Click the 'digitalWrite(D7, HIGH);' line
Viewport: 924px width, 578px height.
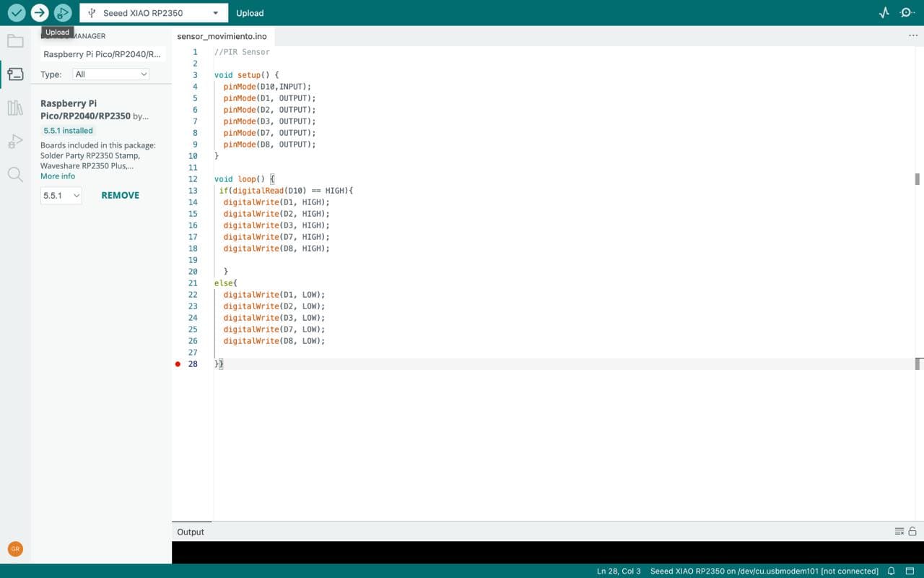276,237
